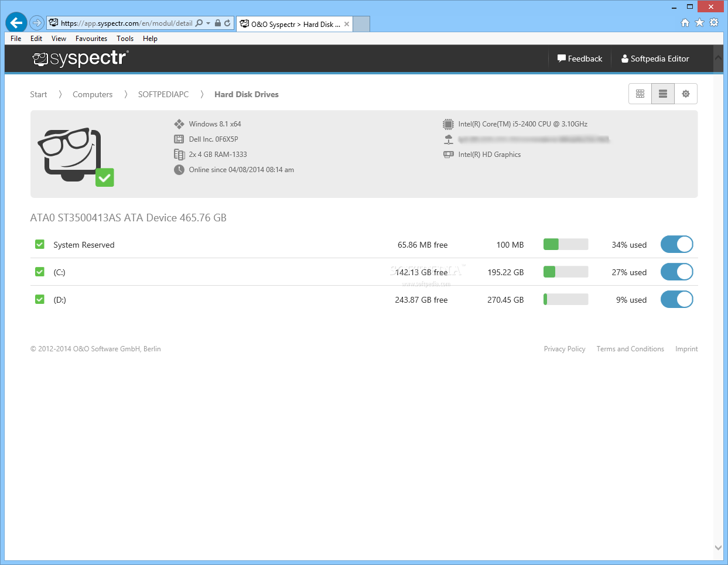Viewport: 728px width, 565px height.
Task: Uncheck the (D:) partition checkbox
Action: tap(40, 299)
